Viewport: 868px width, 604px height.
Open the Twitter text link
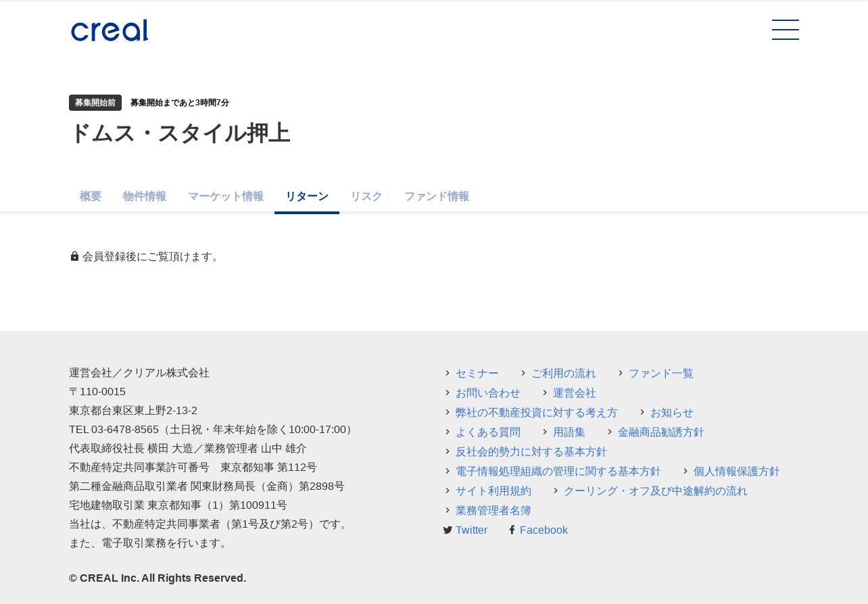pos(471,530)
